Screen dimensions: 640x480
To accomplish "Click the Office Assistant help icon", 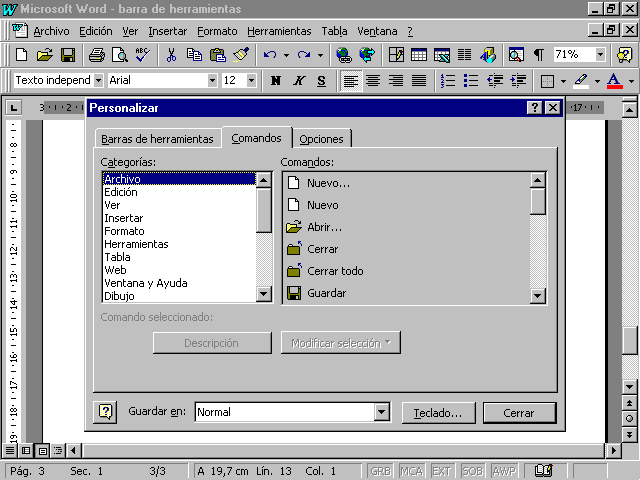I will 624,55.
